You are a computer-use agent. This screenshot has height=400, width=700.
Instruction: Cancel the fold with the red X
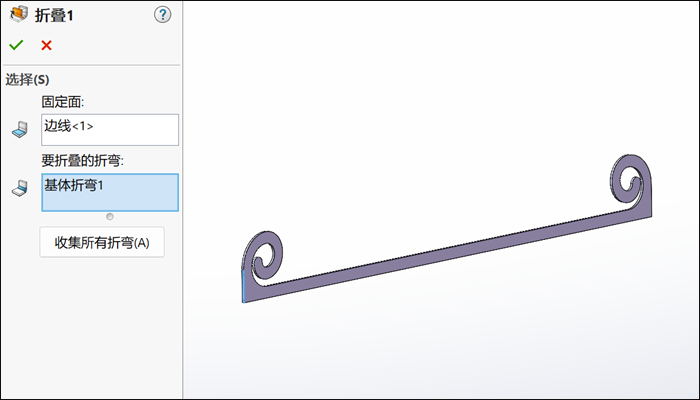pyautogui.click(x=46, y=45)
